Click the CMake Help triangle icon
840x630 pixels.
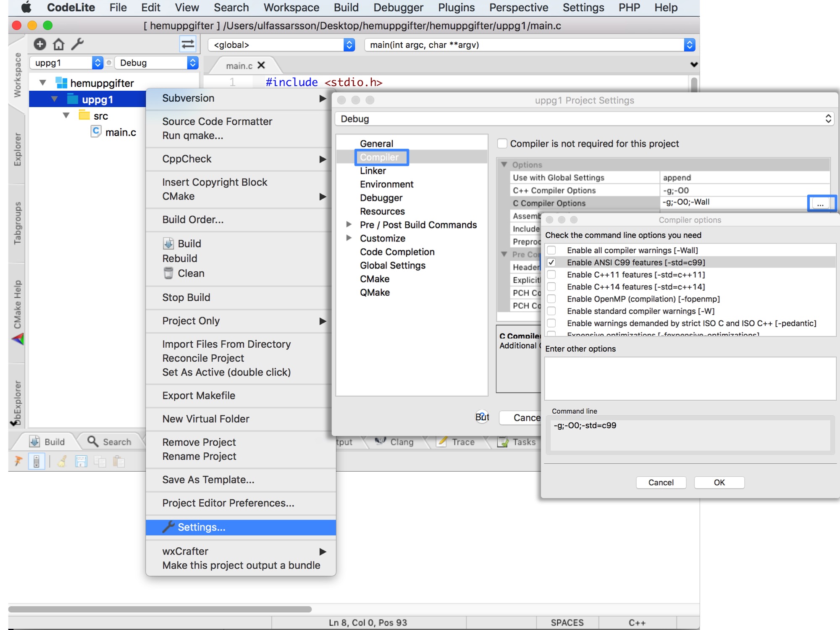click(x=18, y=339)
